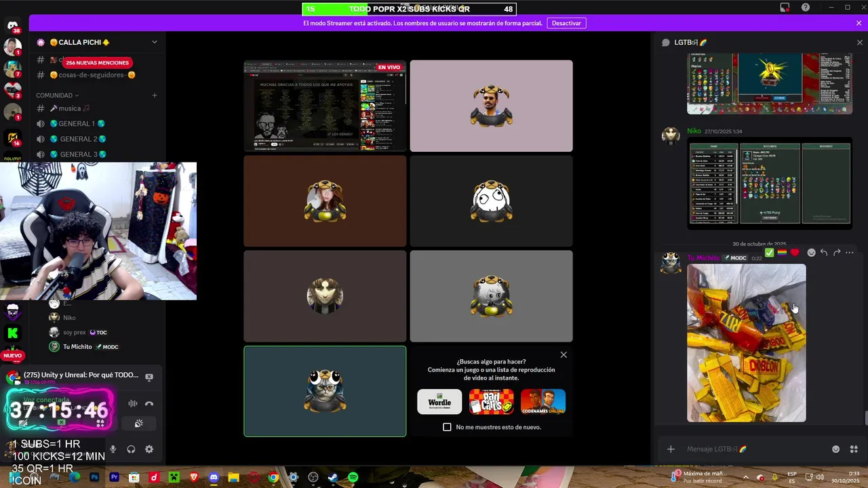This screenshot has height=488, width=868.
Task: Forward Tu Michito's message
Action: (x=837, y=253)
